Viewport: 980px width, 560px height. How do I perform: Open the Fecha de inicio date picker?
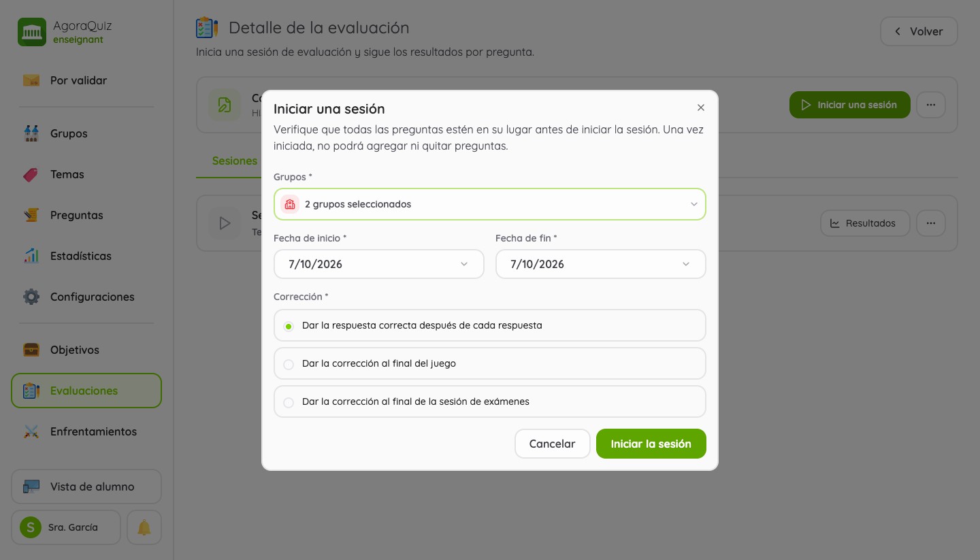click(378, 264)
